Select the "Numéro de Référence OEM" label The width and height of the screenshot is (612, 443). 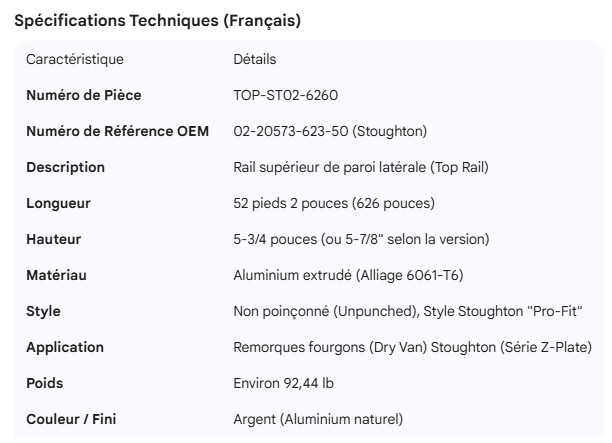pos(117,132)
